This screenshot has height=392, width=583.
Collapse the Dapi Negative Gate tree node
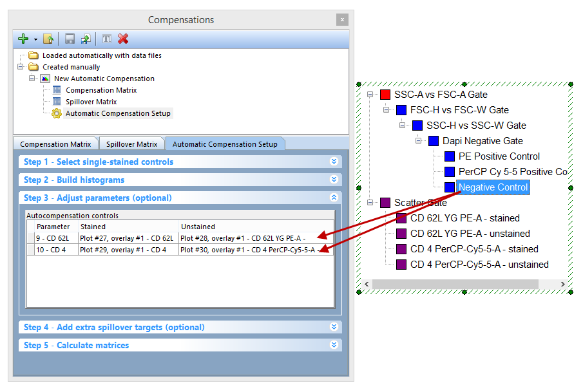[418, 141]
